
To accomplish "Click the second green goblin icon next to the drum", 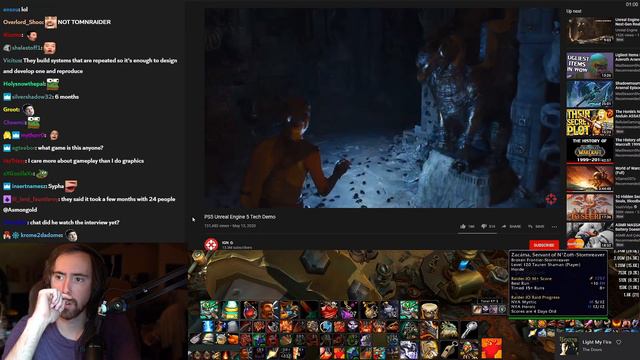I will [409, 310].
